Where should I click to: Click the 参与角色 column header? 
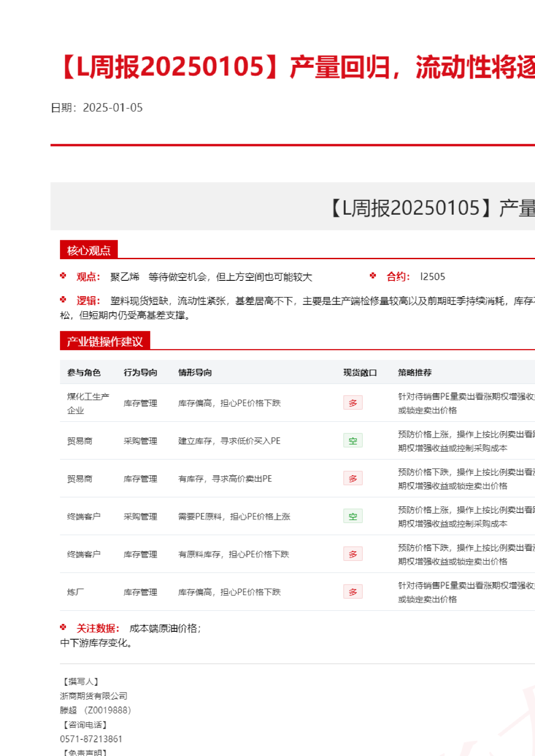pos(84,373)
